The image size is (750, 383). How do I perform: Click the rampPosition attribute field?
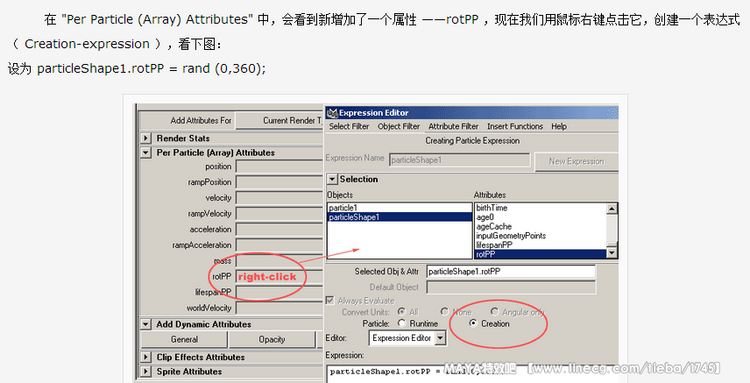(x=279, y=183)
